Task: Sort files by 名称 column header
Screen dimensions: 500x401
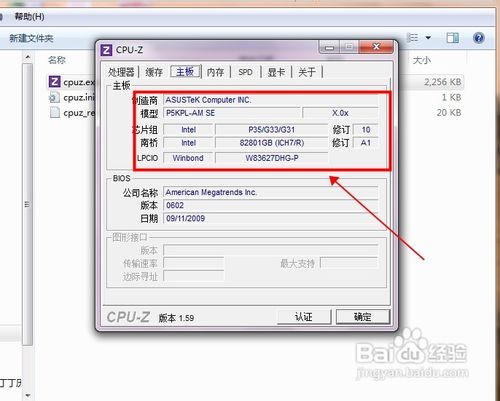Action: [57, 60]
